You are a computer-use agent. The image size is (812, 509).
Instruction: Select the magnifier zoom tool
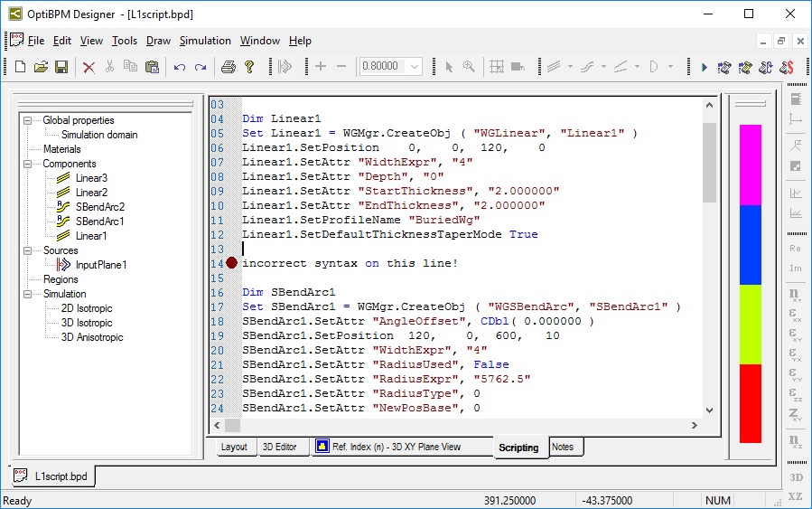[x=469, y=66]
